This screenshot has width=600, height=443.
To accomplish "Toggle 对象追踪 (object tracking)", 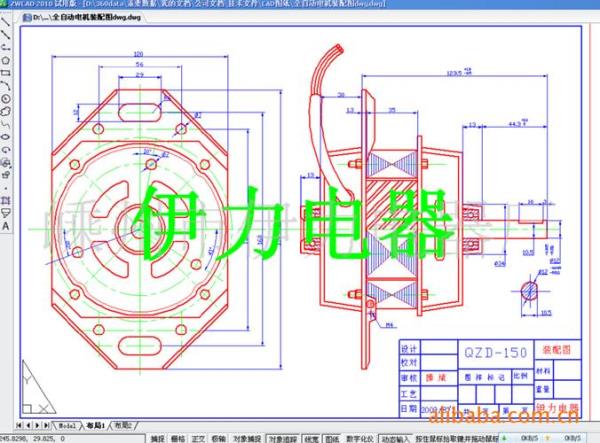I will tap(283, 438).
